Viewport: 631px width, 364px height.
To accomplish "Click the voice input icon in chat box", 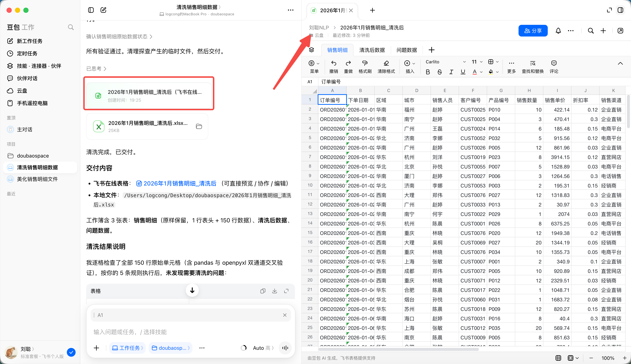I will (x=285, y=348).
